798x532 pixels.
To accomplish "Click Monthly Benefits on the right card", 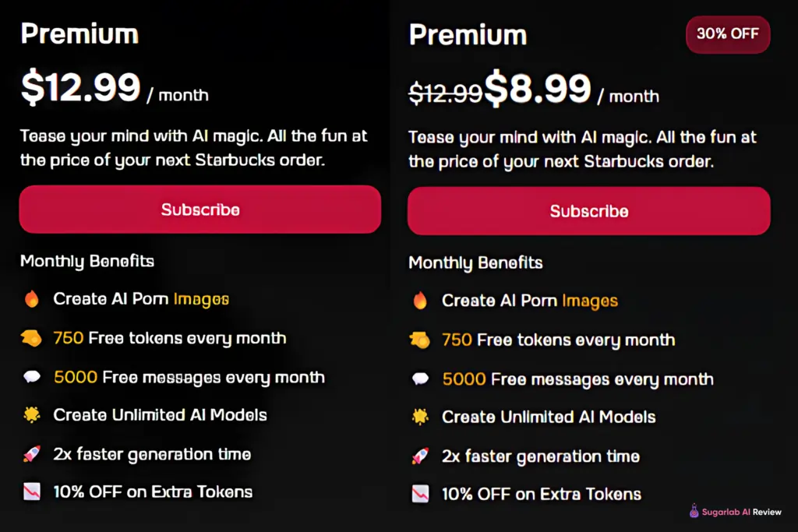I will tap(475, 262).
